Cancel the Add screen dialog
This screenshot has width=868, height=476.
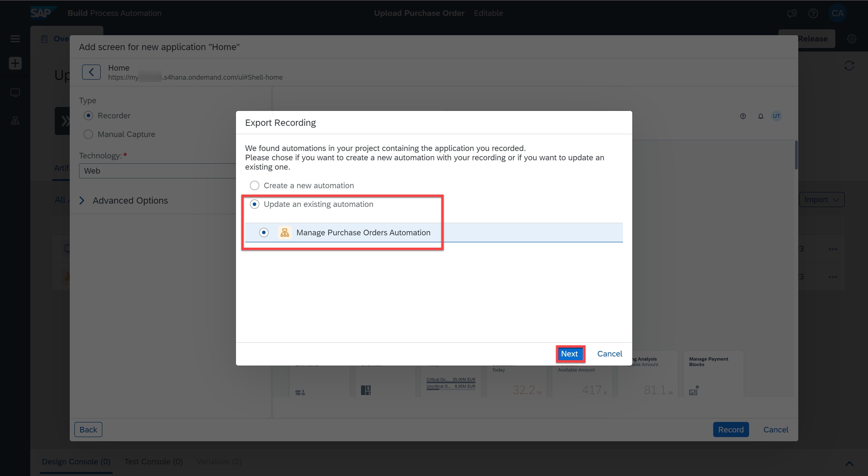click(776, 430)
